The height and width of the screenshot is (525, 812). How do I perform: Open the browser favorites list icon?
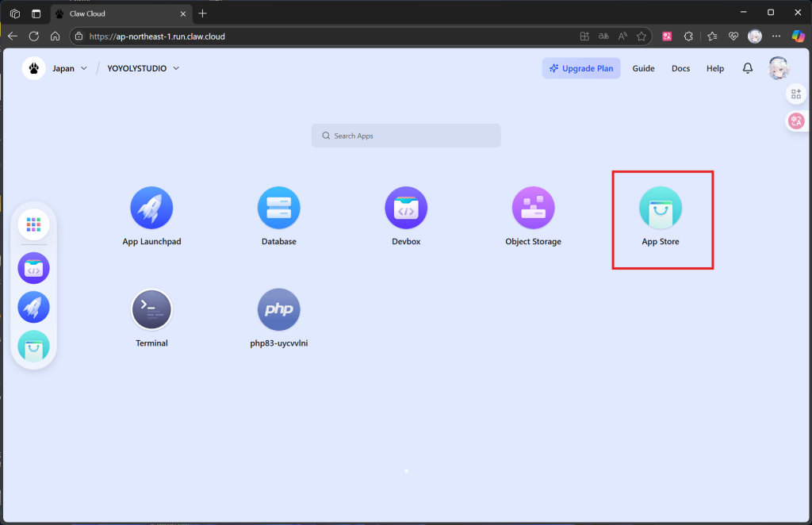tap(712, 36)
